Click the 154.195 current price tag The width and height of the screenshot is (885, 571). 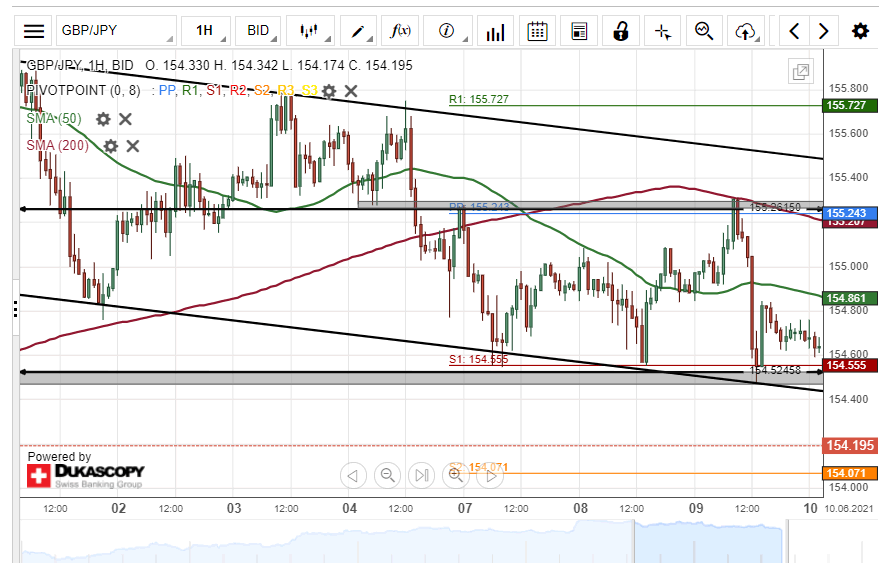point(850,445)
